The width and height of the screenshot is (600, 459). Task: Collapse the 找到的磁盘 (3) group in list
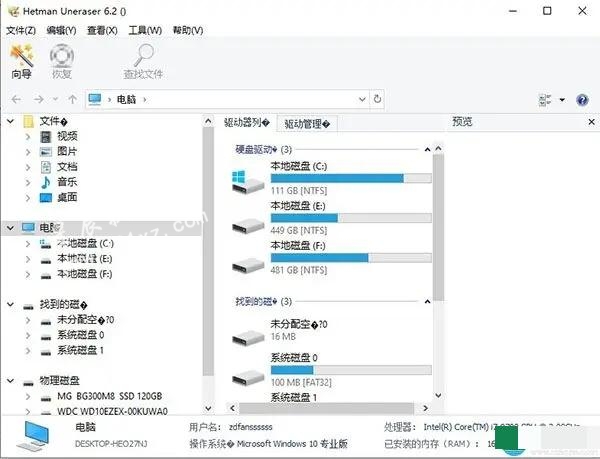point(427,302)
